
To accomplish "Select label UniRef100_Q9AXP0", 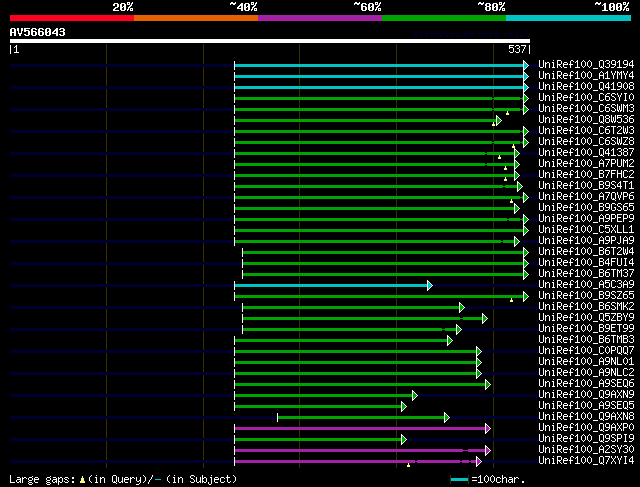I will 586,428.
